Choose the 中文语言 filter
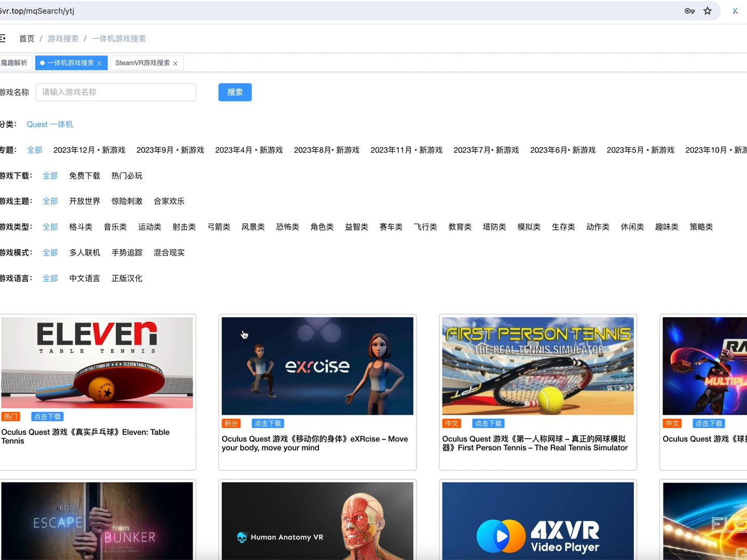Screen dimensions: 747x560 tap(85, 278)
